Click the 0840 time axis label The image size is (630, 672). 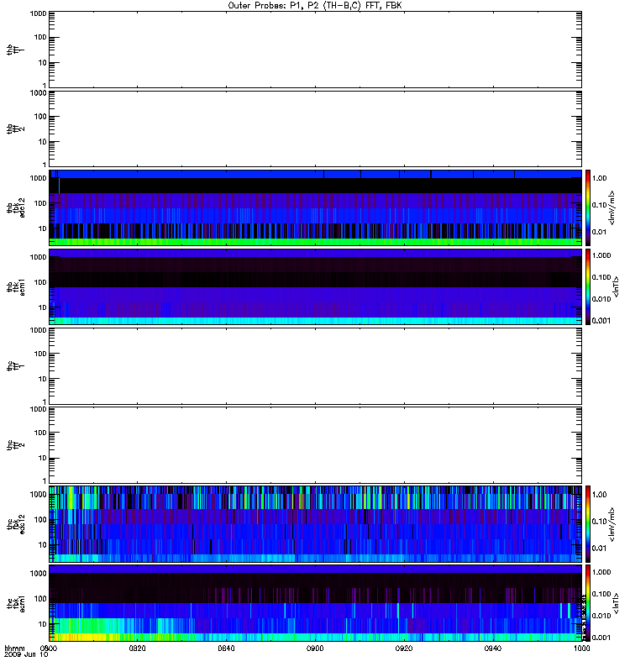click(x=226, y=648)
